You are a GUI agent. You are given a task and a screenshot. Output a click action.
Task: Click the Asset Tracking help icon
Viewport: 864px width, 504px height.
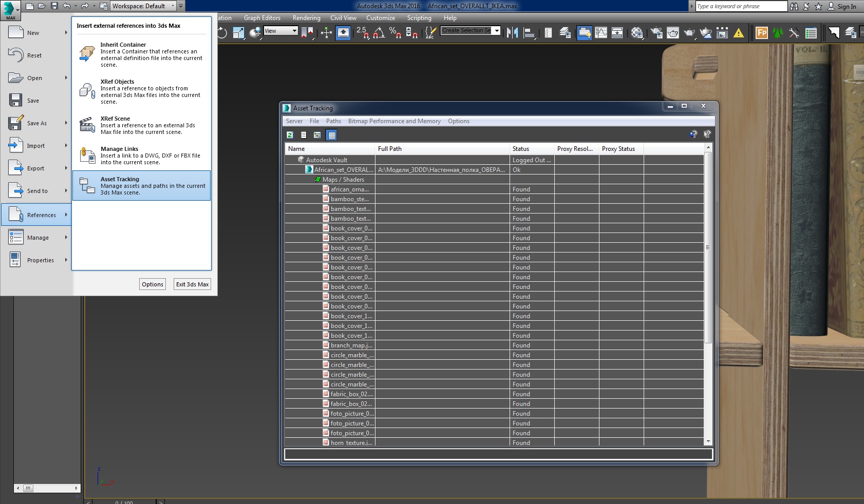(693, 134)
